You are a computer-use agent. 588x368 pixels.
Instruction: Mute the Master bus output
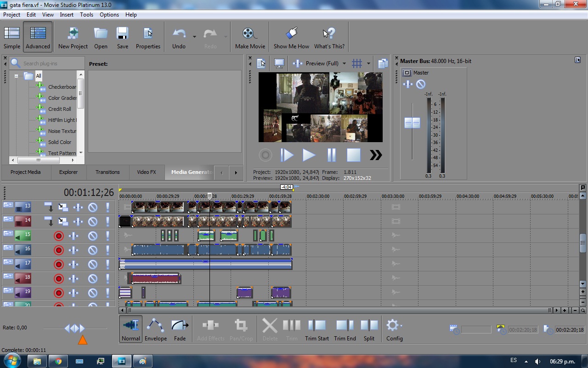point(421,84)
